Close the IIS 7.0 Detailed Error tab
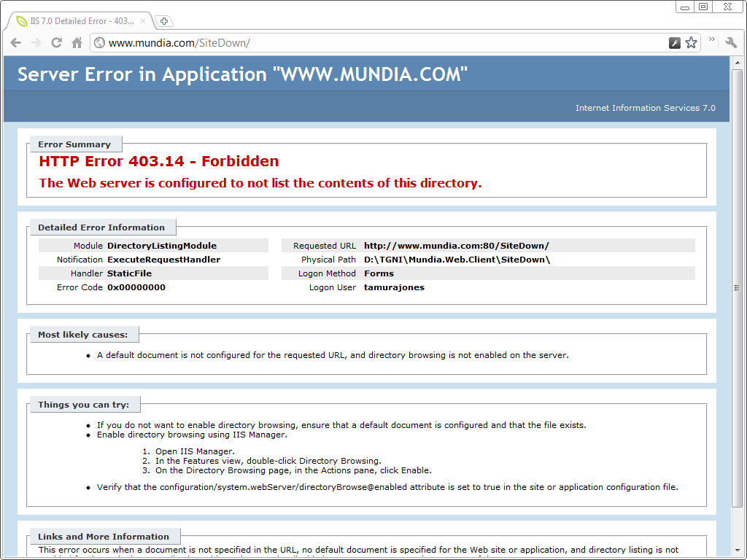Viewport: 747px width, 560px height. (142, 21)
